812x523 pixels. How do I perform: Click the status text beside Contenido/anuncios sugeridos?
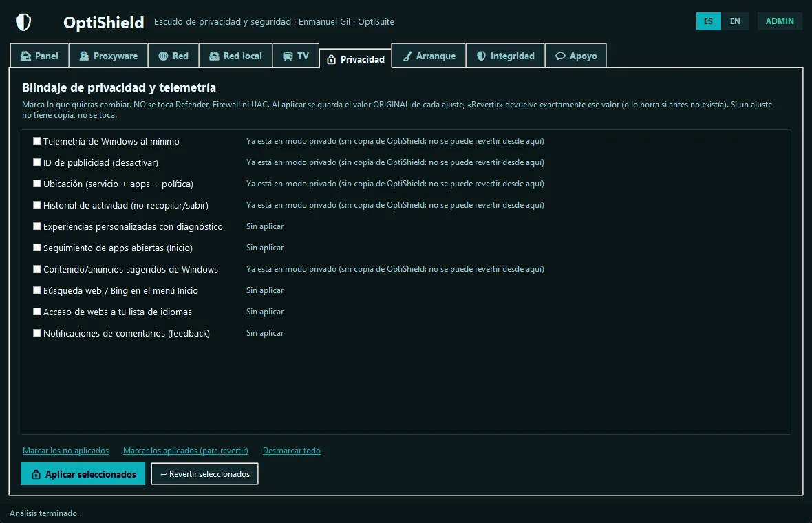[395, 269]
